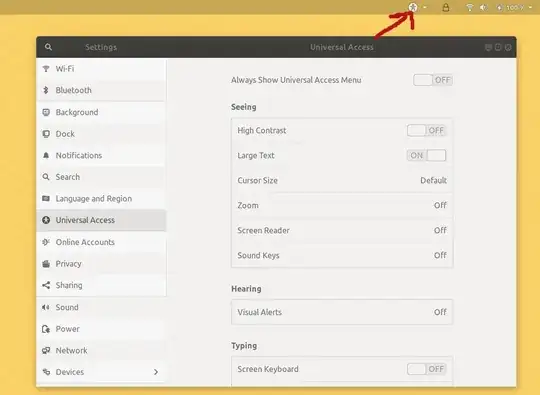The width and height of the screenshot is (540, 395).
Task: Open the Cursor Size Default option
Action: (x=342, y=180)
